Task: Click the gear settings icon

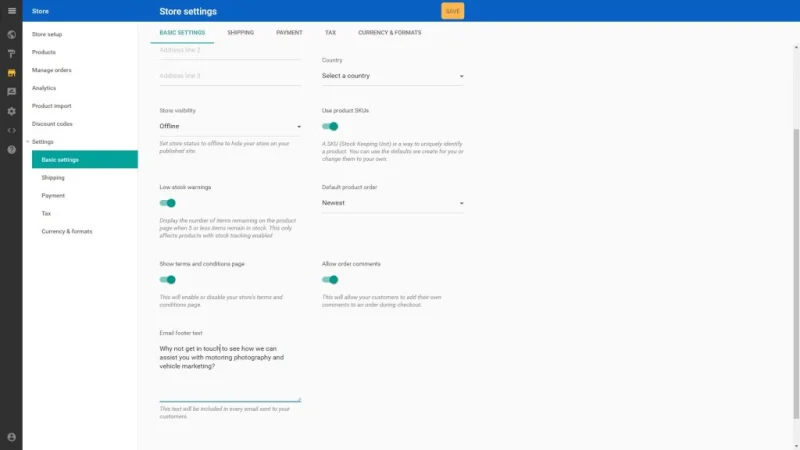Action: (x=11, y=111)
